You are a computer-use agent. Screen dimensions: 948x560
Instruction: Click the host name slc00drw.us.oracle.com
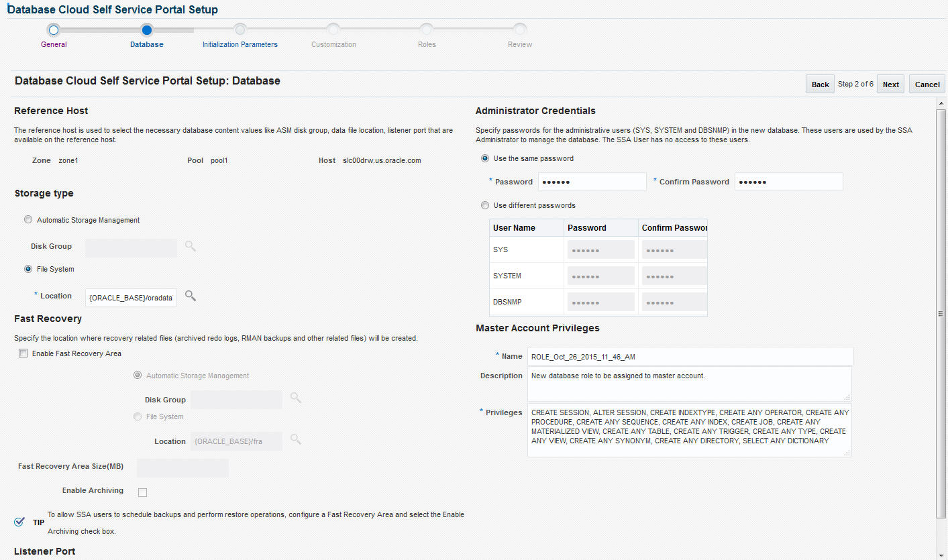382,161
